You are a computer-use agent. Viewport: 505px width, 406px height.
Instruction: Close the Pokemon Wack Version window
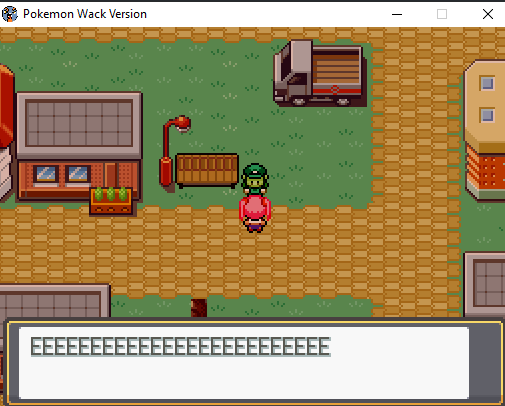(x=488, y=14)
